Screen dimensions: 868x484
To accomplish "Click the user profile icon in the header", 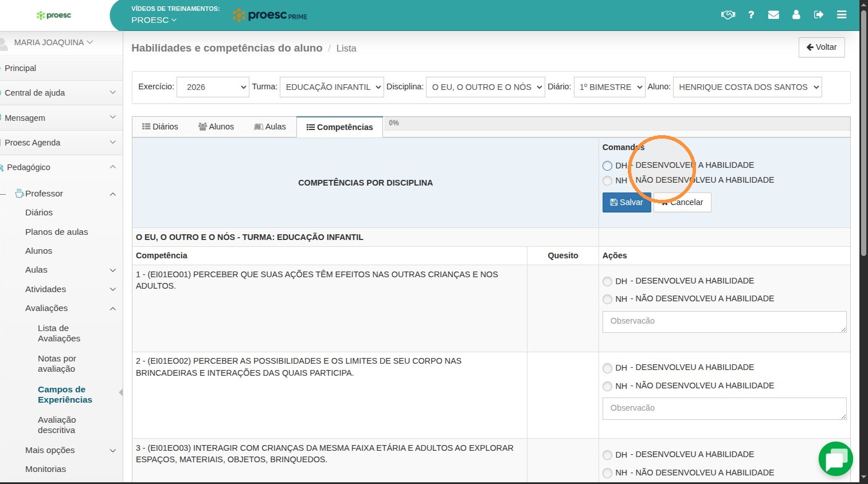I will (796, 15).
